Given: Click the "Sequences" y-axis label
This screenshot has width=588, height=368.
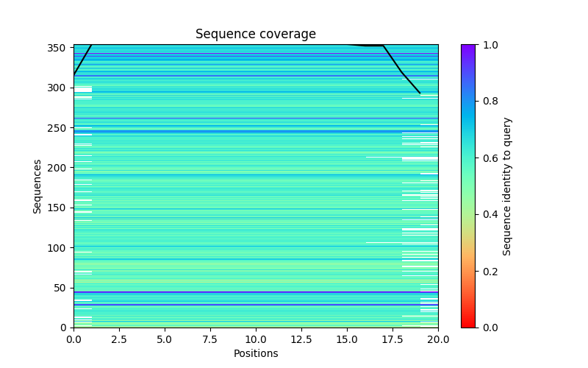Looking at the screenshot, I should [x=37, y=186].
